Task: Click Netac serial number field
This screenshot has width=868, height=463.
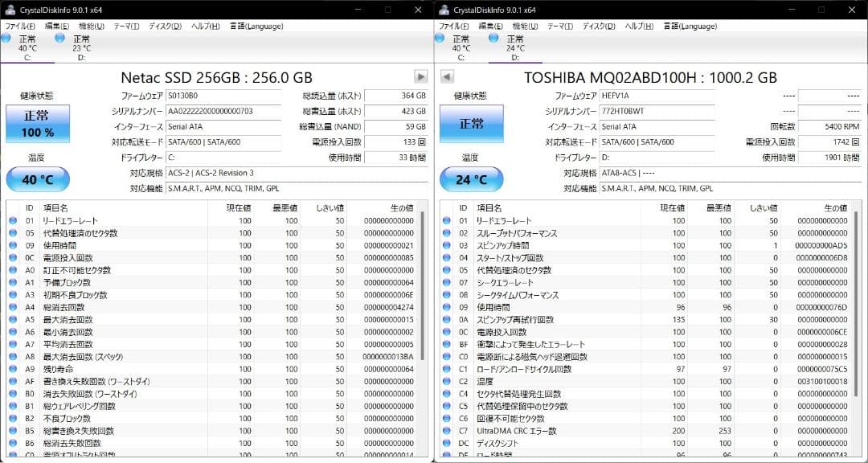Action: (223, 111)
